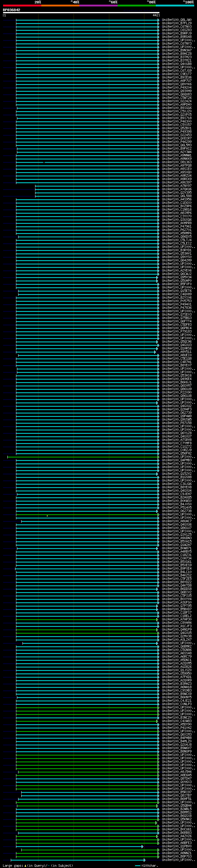The image size is (197, 868).
Task: Click hit UniRef100_C1E6X0
Action: coord(176,203)
